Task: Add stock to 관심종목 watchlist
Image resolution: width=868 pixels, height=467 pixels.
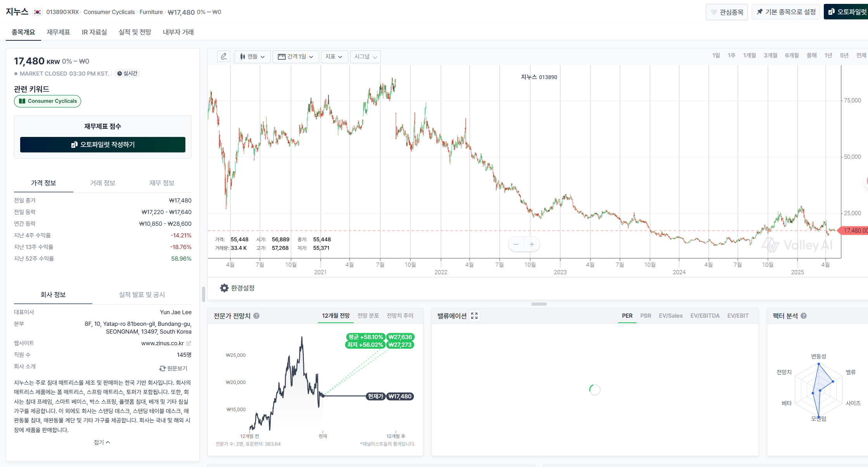Action: (x=726, y=12)
